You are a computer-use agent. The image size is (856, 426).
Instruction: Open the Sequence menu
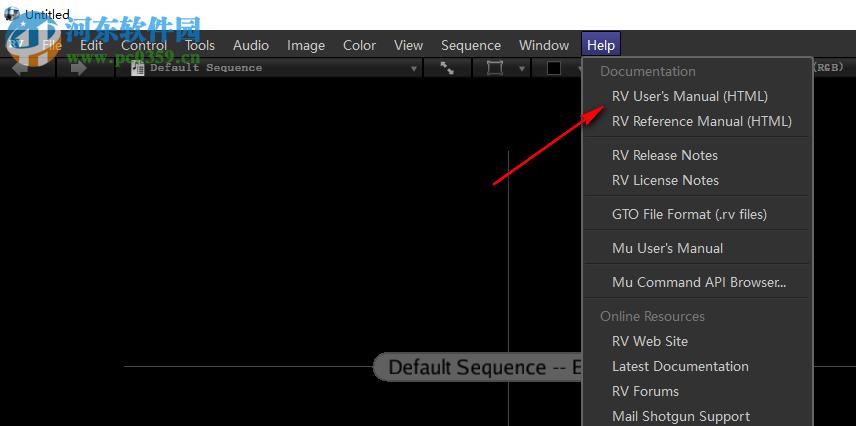(x=471, y=45)
